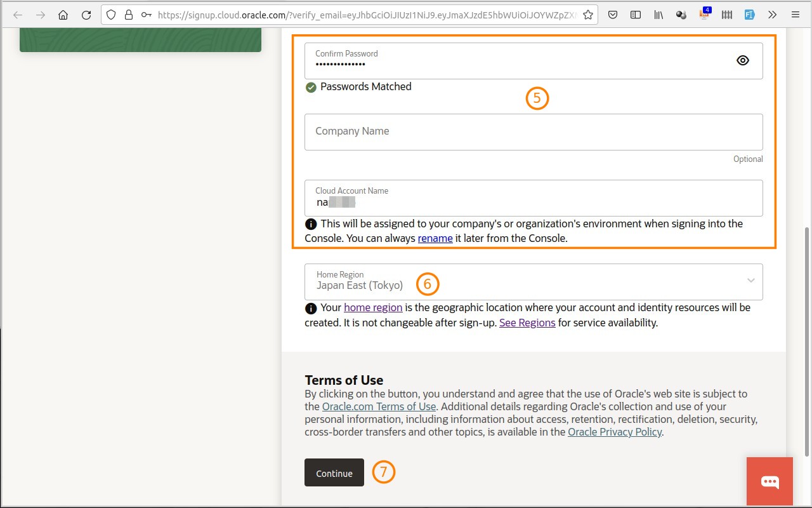Open the browser home page
This screenshot has height=508, width=812.
(x=63, y=15)
